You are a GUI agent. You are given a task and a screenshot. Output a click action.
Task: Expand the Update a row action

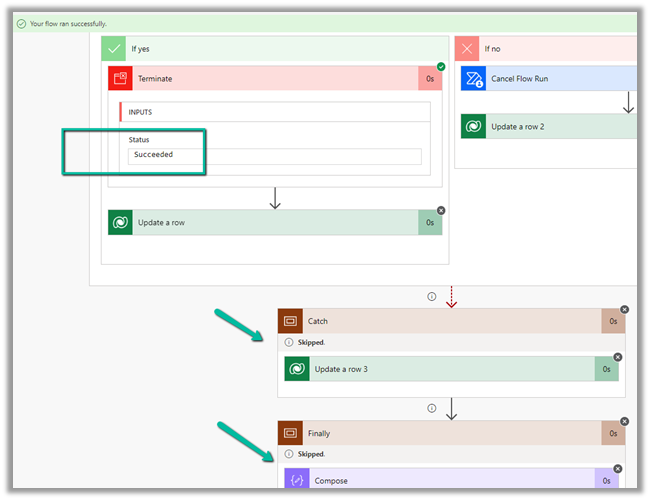275,223
